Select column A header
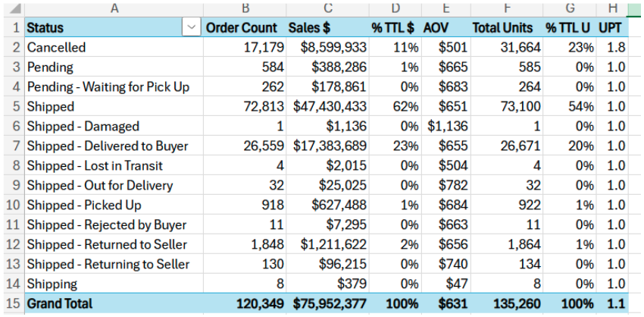This screenshot has height=317, width=644. (114, 8)
